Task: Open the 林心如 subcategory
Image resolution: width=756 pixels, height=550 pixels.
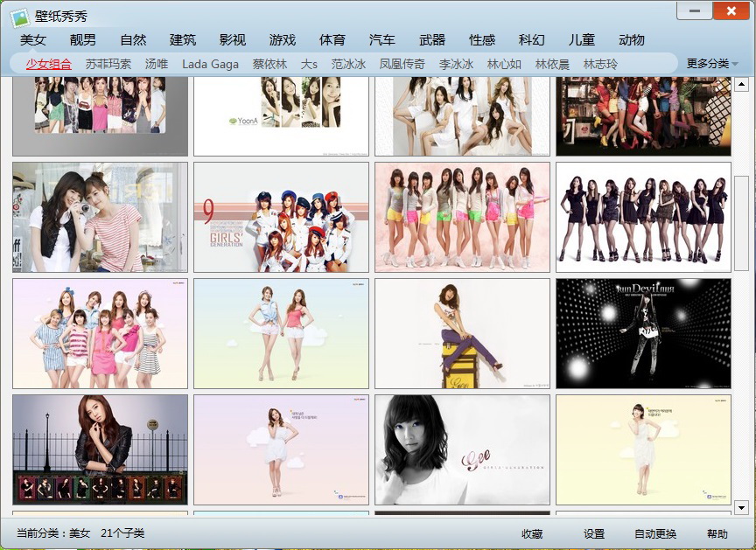Action: click(x=504, y=64)
